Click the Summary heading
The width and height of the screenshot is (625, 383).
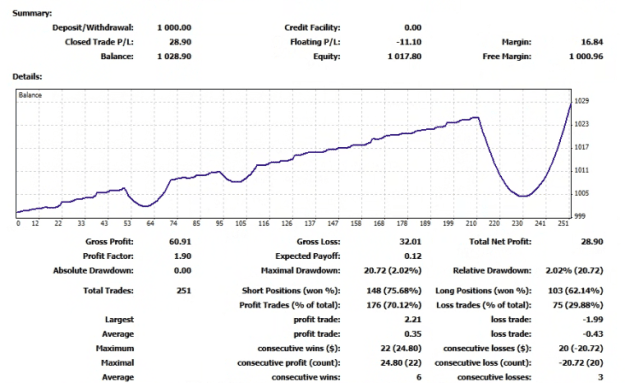click(32, 13)
